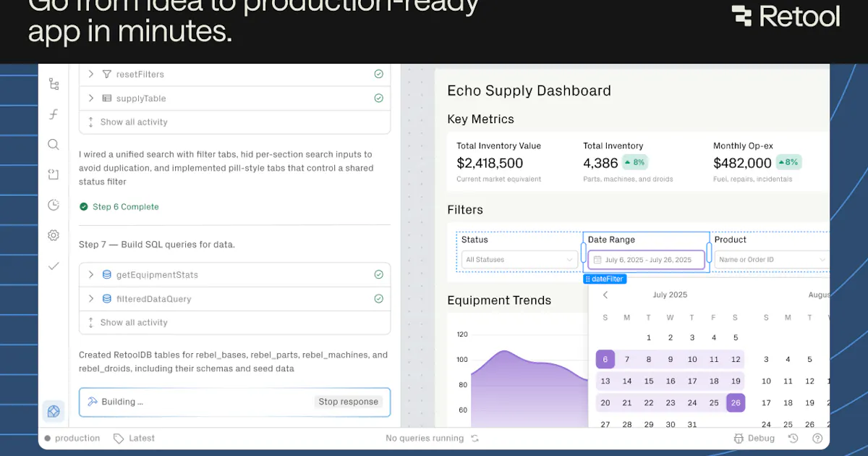
Task: Click the Date Range input field
Action: tap(646, 260)
